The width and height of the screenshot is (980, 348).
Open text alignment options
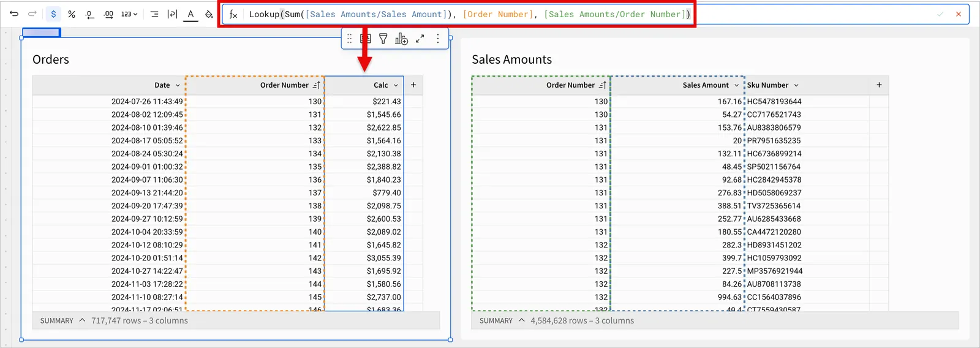tap(154, 14)
